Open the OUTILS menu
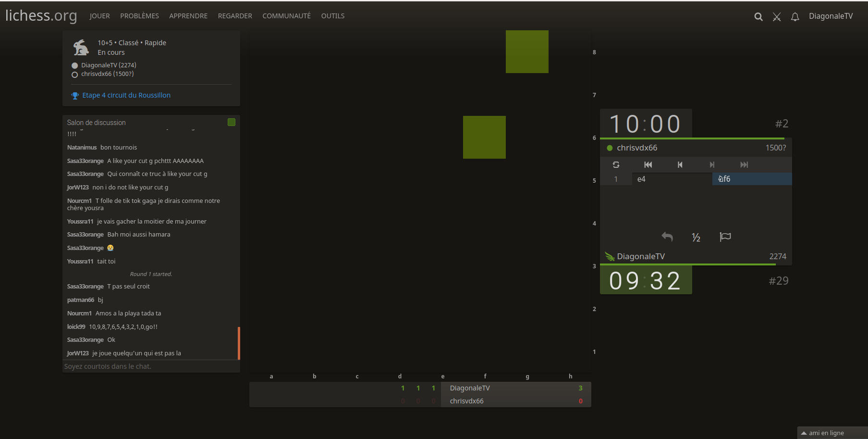The height and width of the screenshot is (439, 868). [333, 16]
